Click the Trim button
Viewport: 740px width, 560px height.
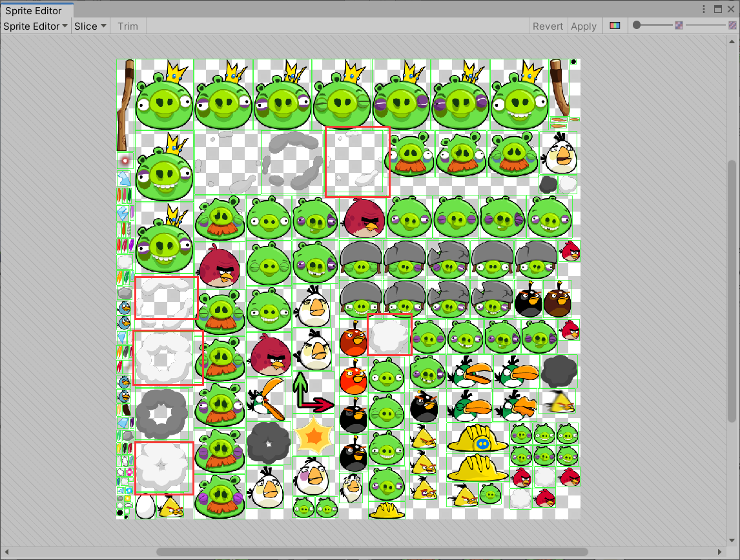(128, 26)
